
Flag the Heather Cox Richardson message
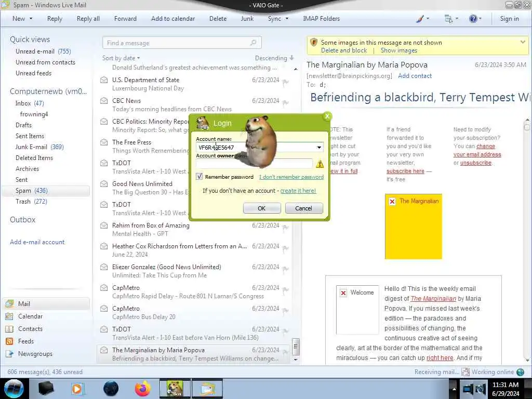click(x=286, y=248)
